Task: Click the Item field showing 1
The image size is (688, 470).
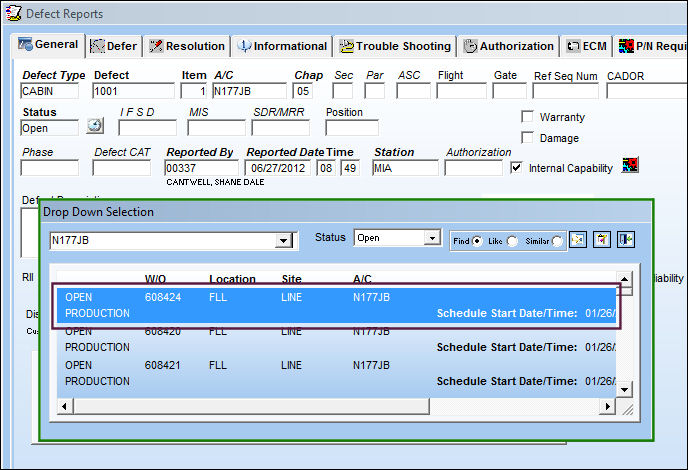Action: (x=194, y=91)
